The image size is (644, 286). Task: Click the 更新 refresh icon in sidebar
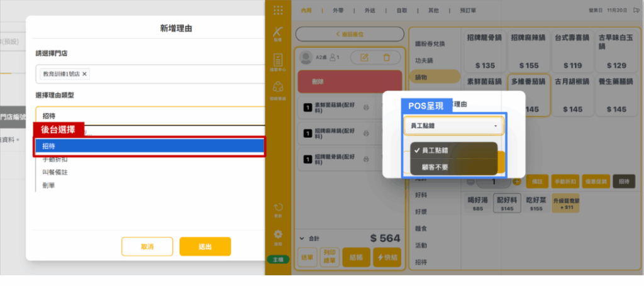277,209
